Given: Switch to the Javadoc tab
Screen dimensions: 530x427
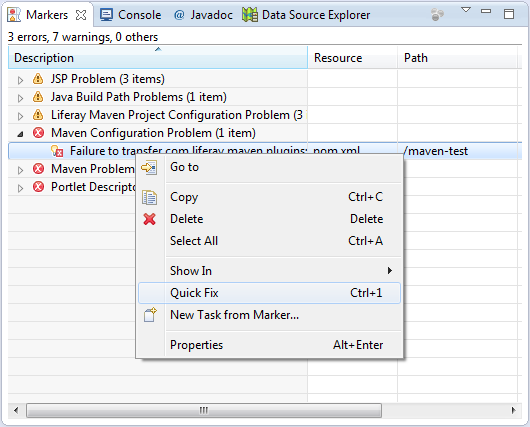Looking at the screenshot, I should [x=203, y=15].
